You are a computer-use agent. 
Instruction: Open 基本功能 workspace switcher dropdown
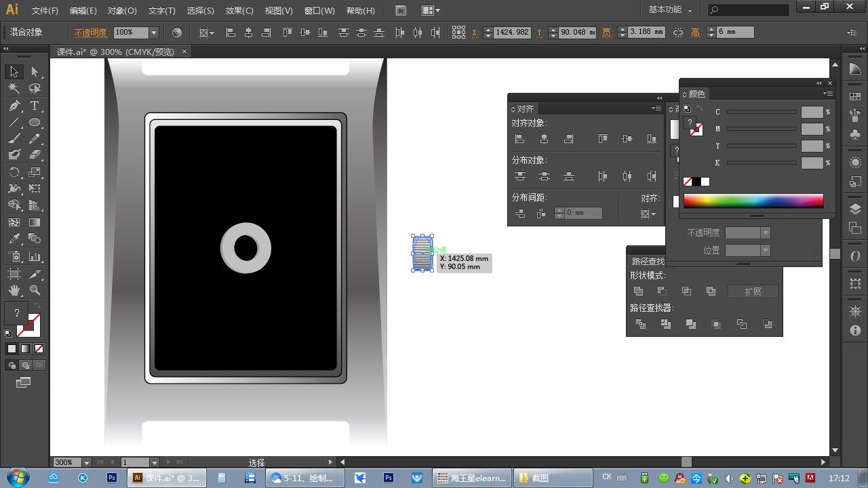670,10
